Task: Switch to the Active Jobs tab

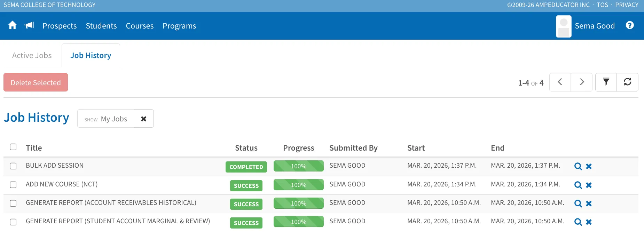Action: (32, 55)
